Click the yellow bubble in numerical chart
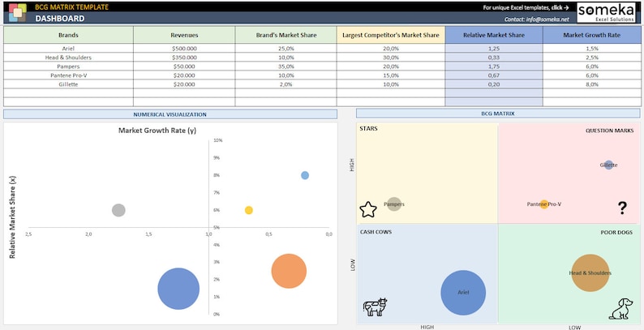Image resolution: width=644 pixels, height=330 pixels. 249,210
